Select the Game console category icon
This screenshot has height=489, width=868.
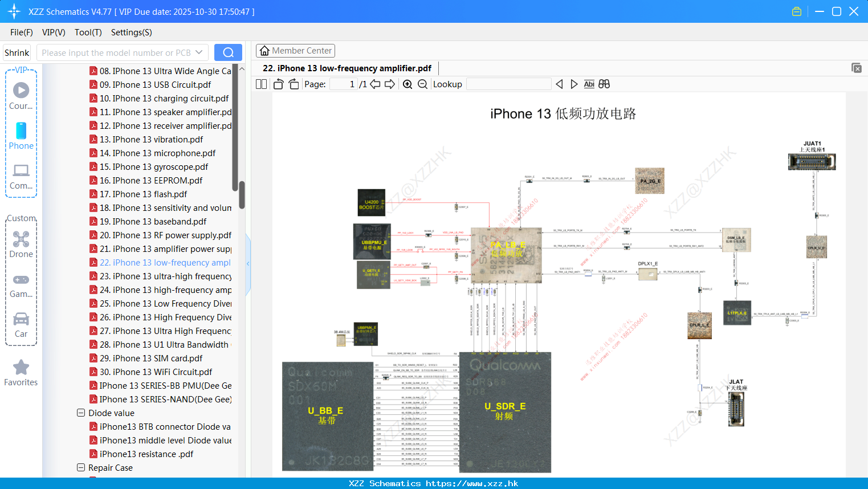point(21,285)
